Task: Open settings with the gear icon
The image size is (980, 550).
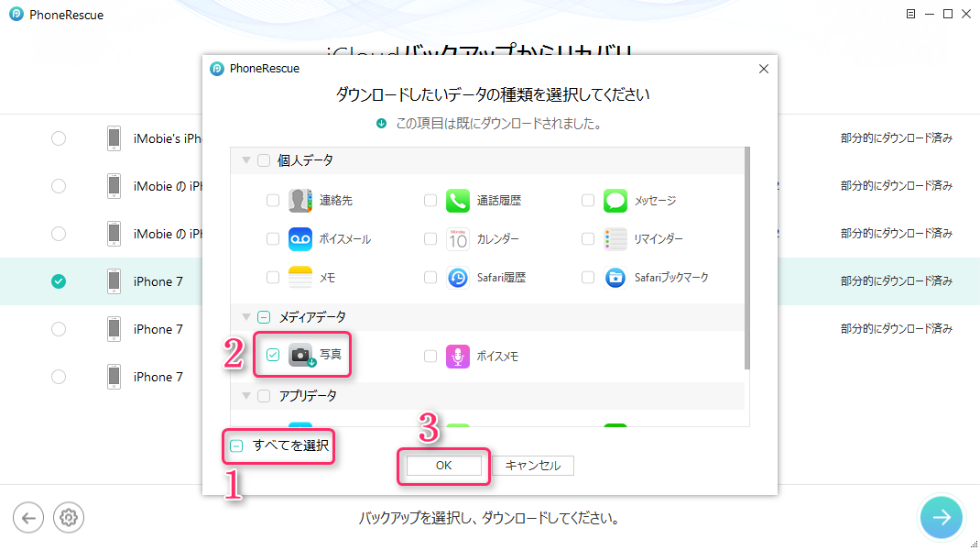Action: click(68, 518)
